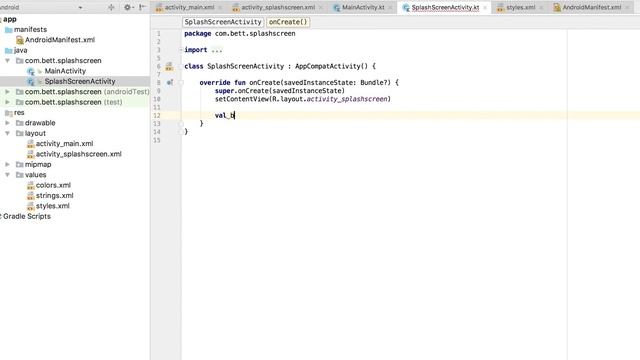Close the activity_main.xml tab
Viewport: 640px width, 360px height.
(220, 8)
